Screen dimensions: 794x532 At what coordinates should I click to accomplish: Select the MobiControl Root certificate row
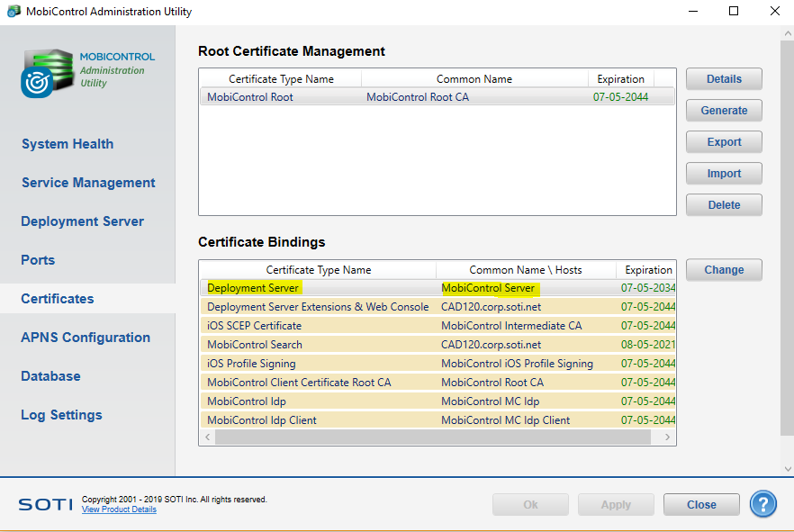coord(437,97)
